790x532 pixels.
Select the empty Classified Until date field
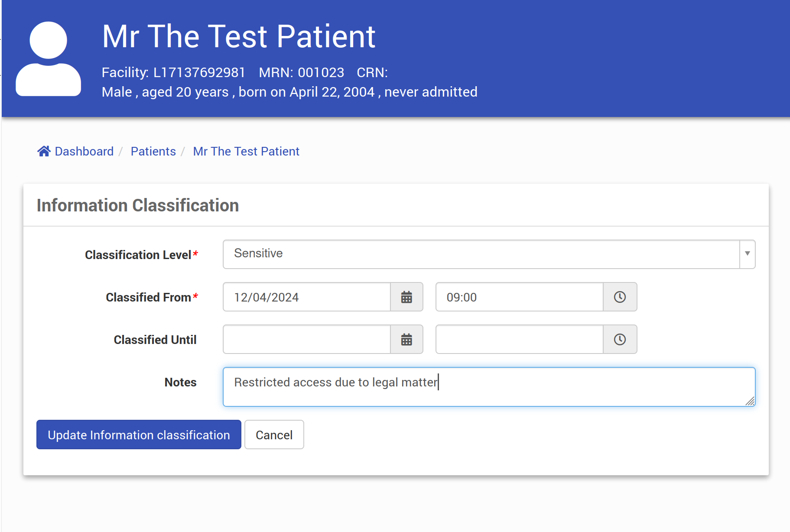pyautogui.click(x=307, y=340)
